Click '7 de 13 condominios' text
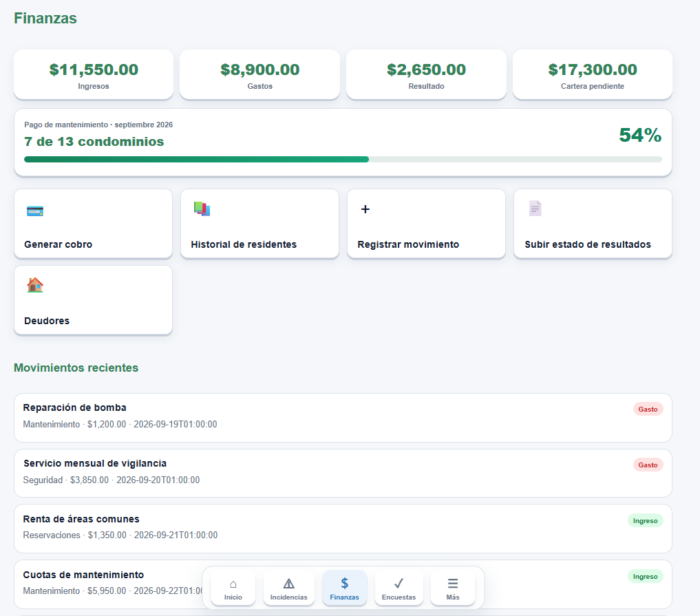 (94, 142)
